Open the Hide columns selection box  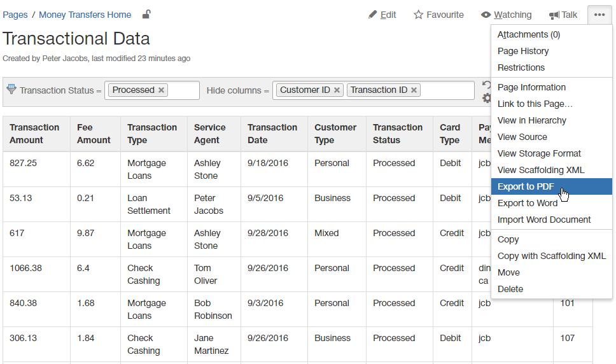pos(447,90)
